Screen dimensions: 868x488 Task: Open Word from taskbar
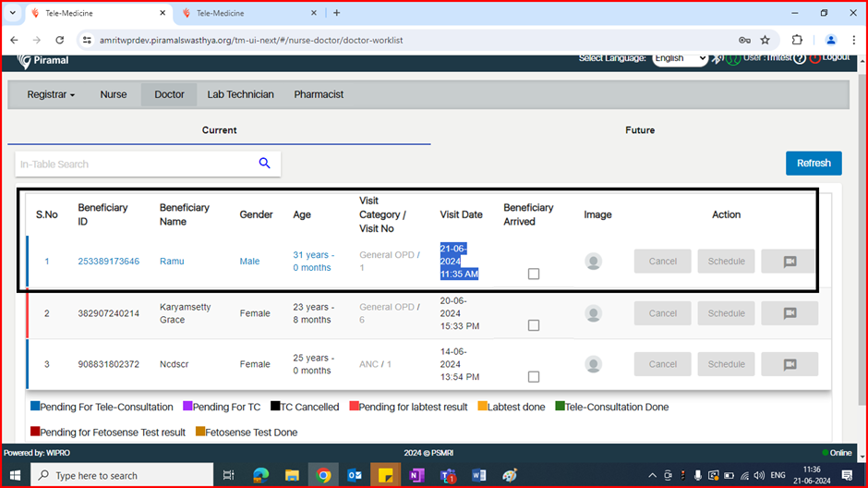tap(479, 475)
